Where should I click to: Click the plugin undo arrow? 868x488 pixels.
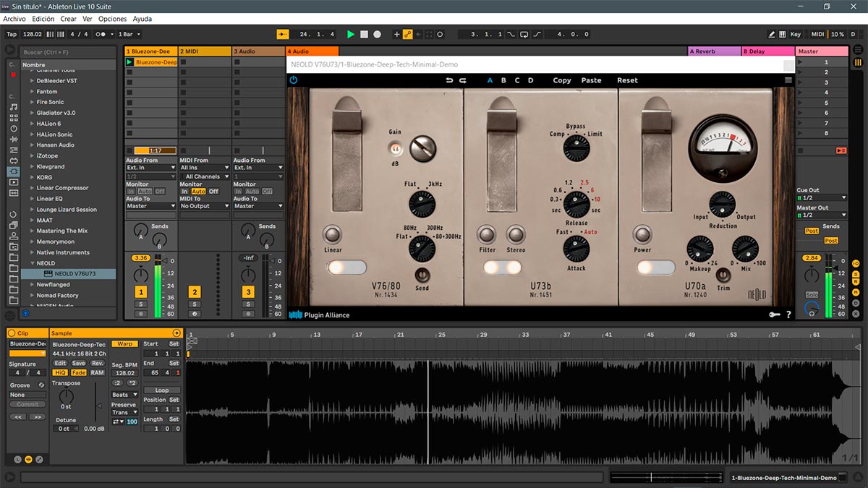450,80
